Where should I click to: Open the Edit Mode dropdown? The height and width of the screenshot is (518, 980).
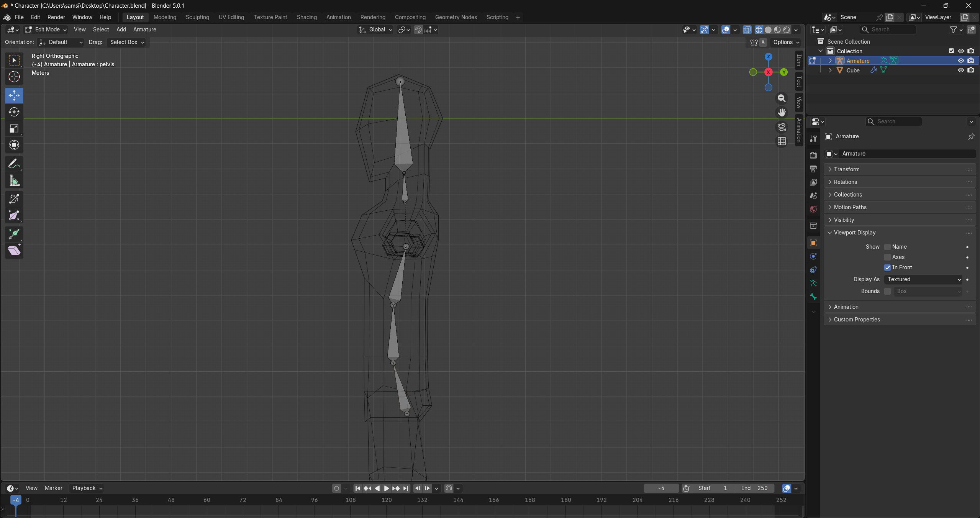tap(46, 30)
